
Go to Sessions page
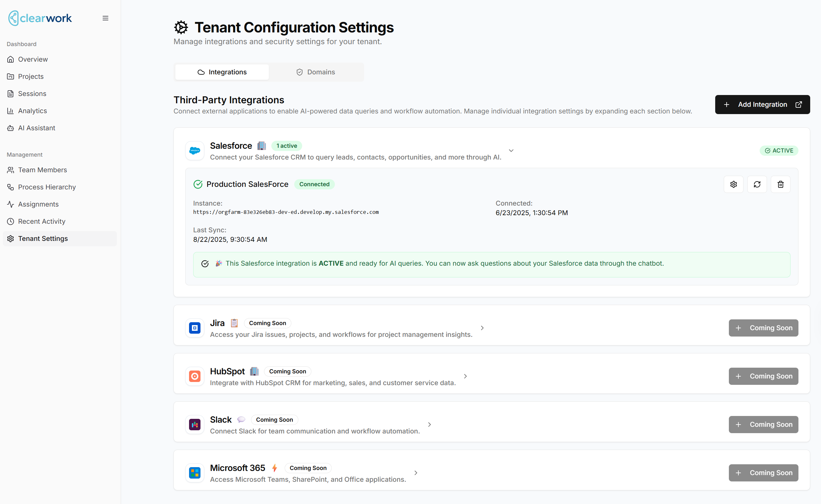point(60,94)
